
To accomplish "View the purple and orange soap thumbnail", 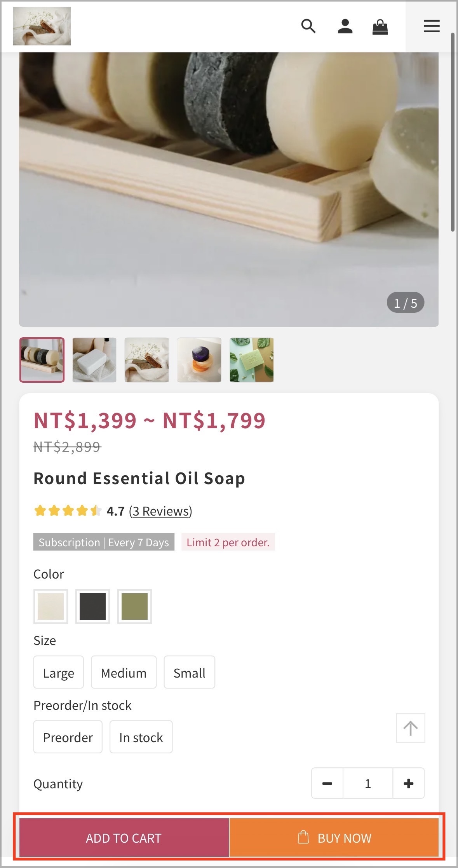I will [x=199, y=360].
